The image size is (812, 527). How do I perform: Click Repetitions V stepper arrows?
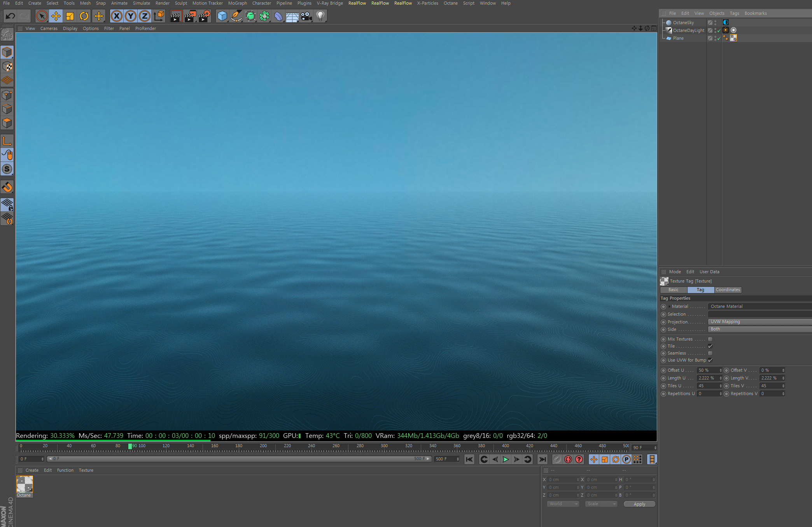pyautogui.click(x=783, y=393)
